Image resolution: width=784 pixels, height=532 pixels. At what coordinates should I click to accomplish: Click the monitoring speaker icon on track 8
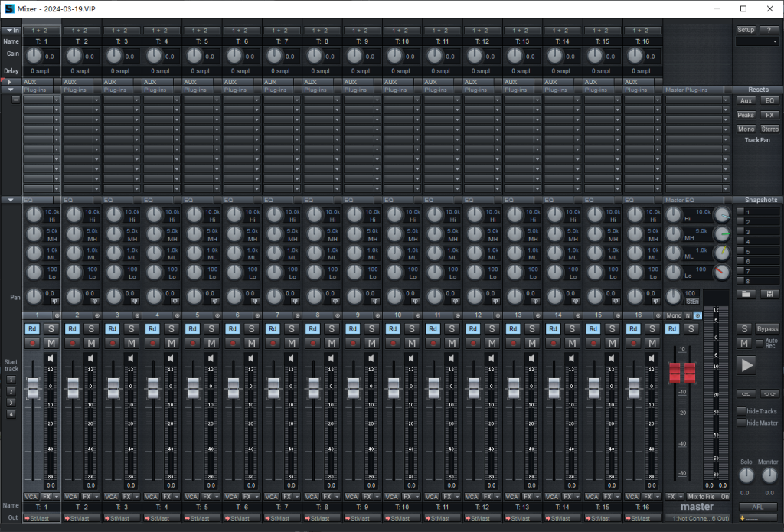[331, 358]
